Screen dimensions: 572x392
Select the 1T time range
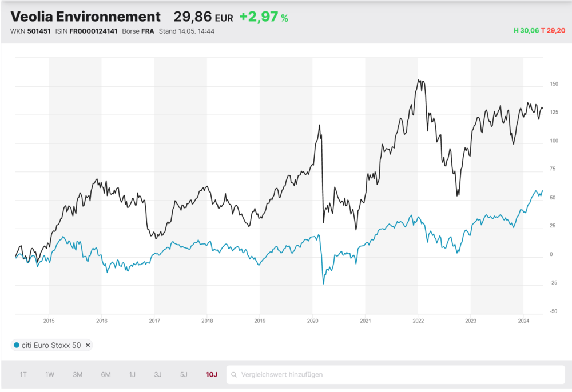tap(23, 374)
